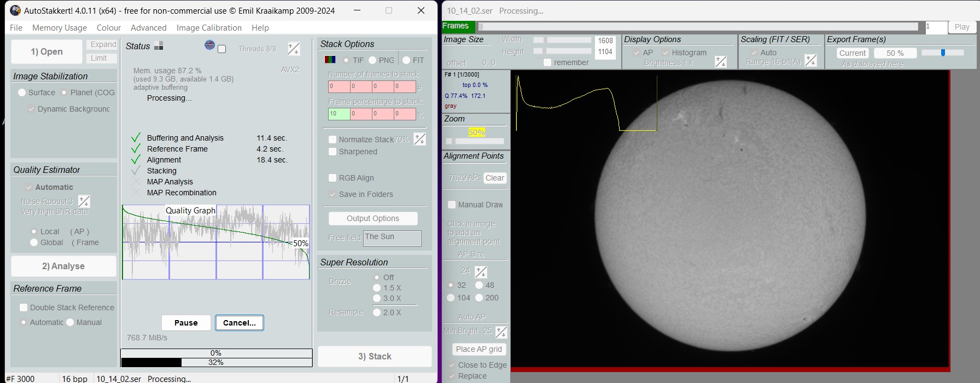
Task: Select Global (Frame) quality option
Action: click(34, 242)
